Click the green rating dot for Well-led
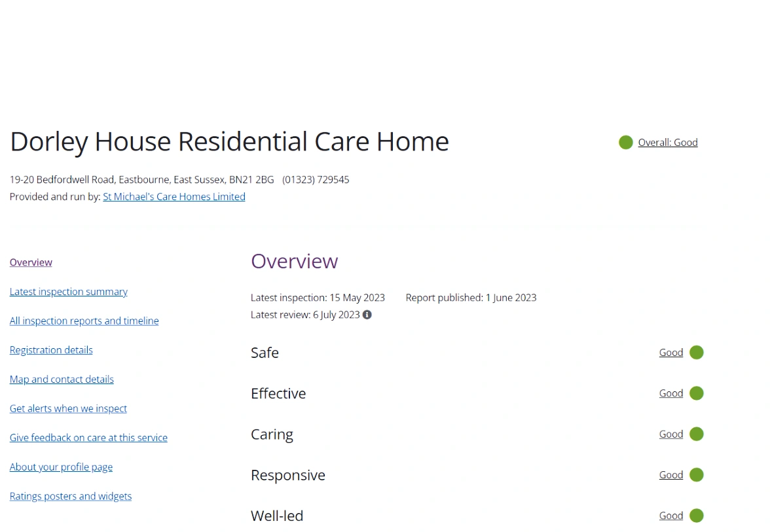 point(697,516)
